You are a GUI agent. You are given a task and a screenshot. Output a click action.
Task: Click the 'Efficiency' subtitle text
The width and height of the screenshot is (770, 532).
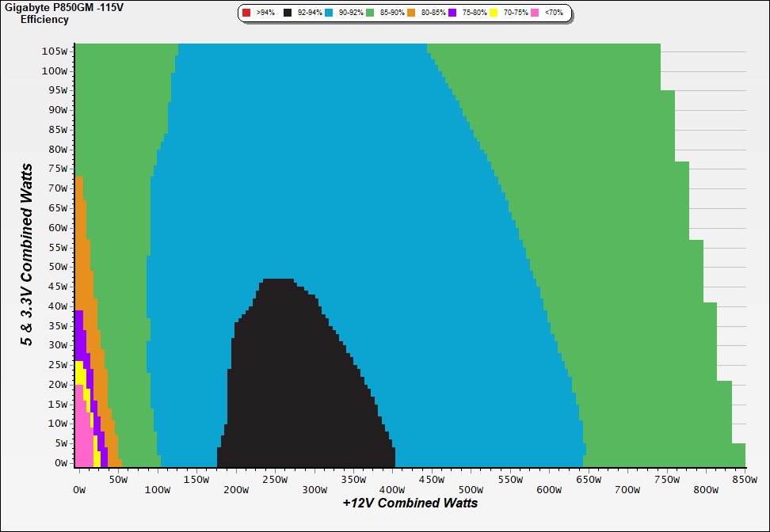[x=44, y=20]
